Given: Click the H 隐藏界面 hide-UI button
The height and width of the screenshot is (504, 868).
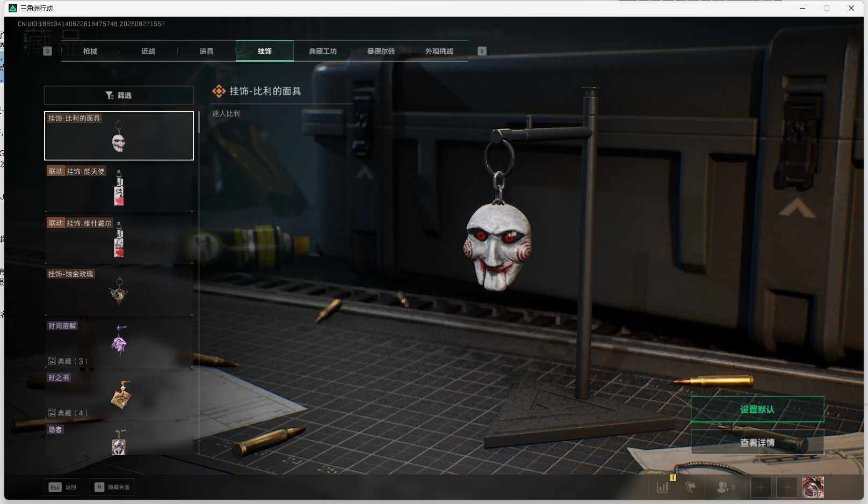Looking at the screenshot, I should click(x=112, y=487).
